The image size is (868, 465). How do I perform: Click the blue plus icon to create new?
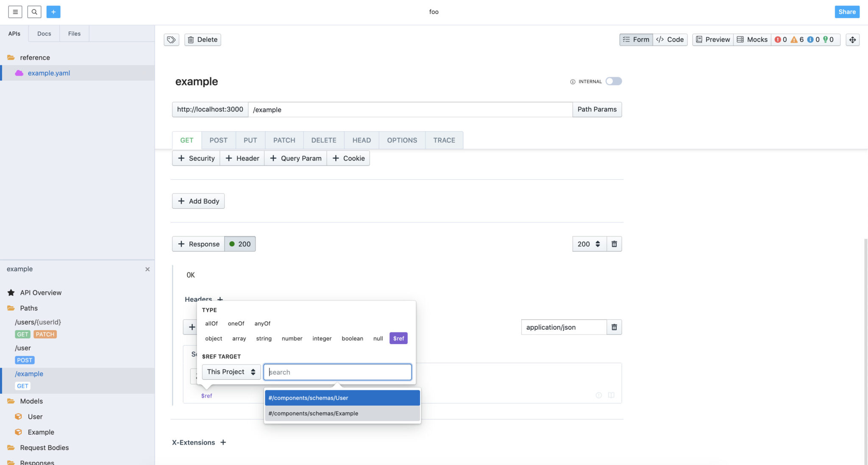[x=53, y=12]
